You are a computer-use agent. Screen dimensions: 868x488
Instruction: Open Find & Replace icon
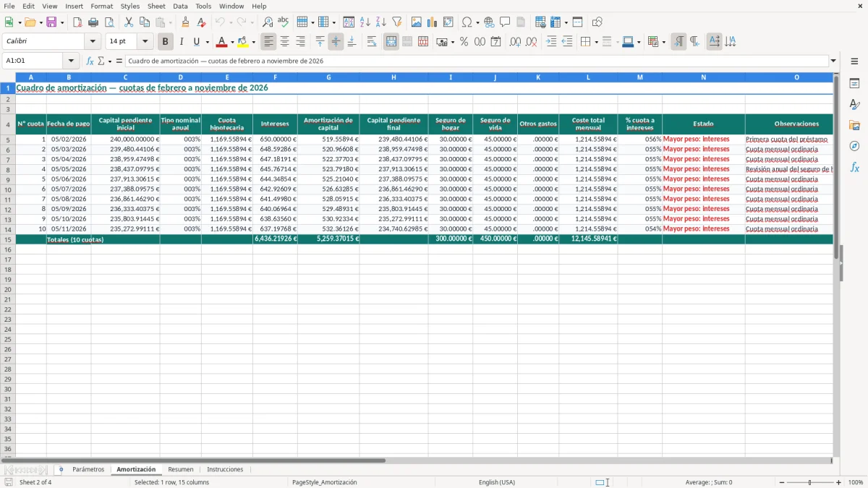267,22
